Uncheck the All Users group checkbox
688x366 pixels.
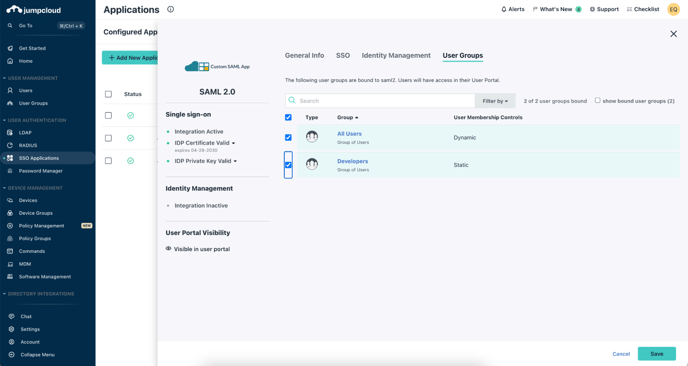pyautogui.click(x=288, y=137)
